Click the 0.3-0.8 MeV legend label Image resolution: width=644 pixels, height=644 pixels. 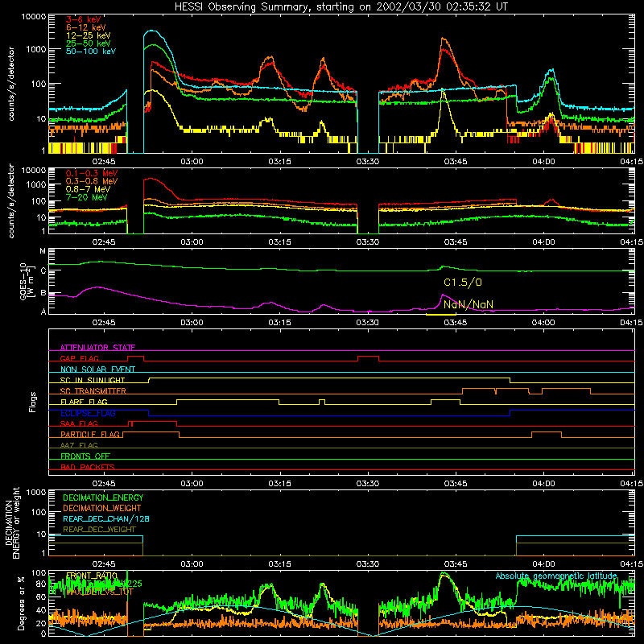[x=92, y=181]
